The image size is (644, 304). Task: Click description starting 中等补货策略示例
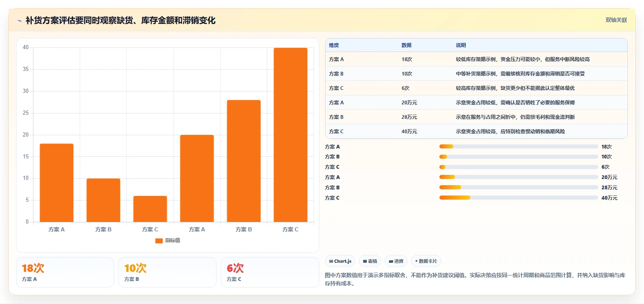pyautogui.click(x=520, y=74)
